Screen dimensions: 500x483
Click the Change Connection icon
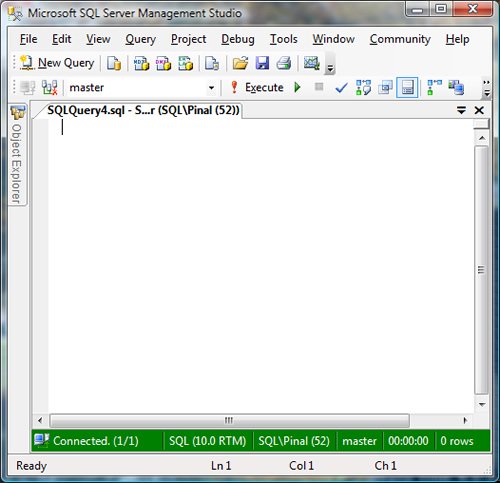(x=49, y=88)
